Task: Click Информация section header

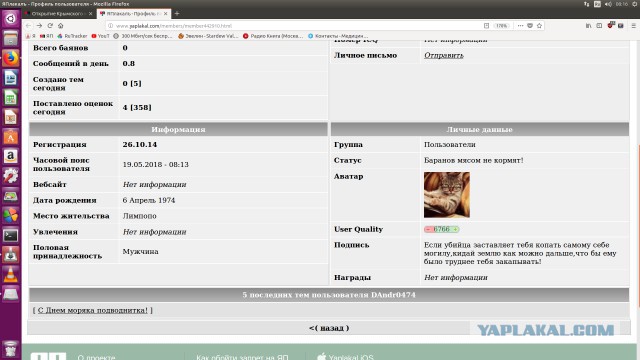Action: (178, 129)
